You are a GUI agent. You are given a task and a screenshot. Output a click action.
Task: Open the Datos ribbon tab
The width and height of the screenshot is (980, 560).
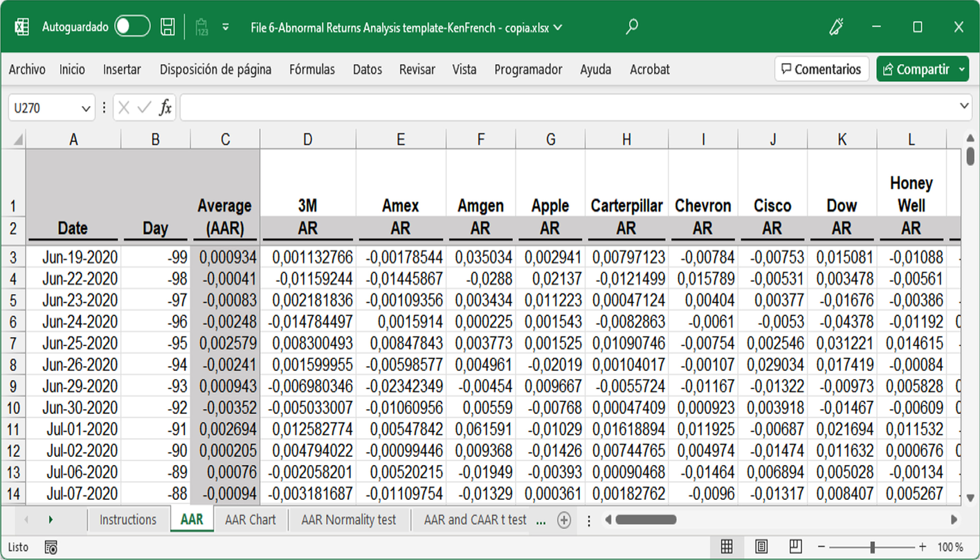pos(367,69)
